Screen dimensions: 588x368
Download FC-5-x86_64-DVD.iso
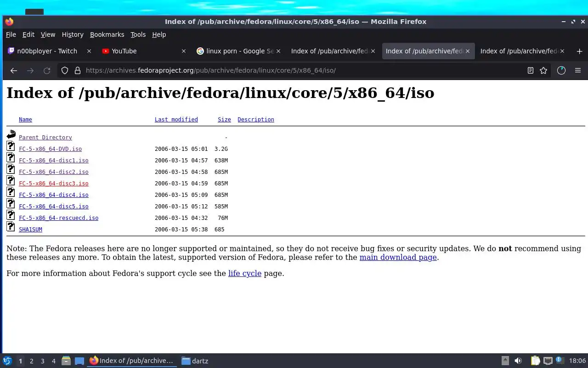[50, 149]
